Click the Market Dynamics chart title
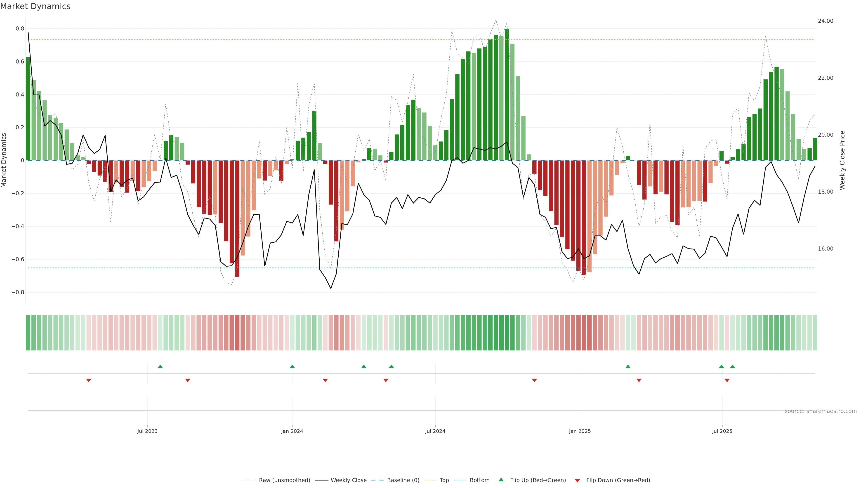This screenshot has height=488, width=868. [x=35, y=6]
